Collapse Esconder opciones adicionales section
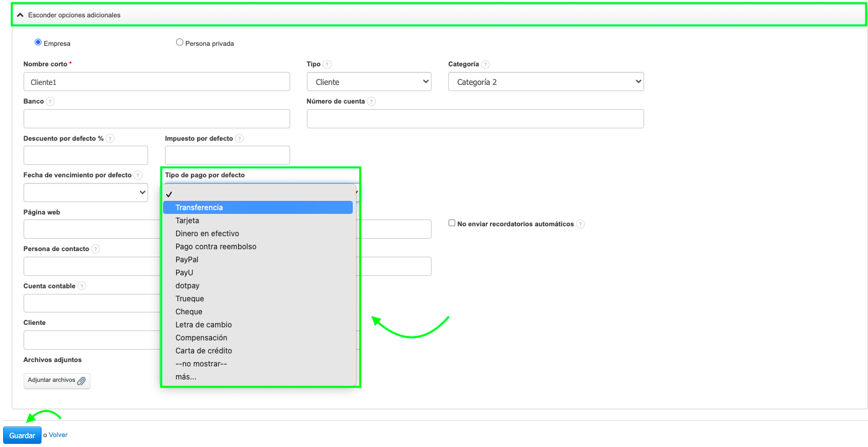Screen dimensions: 868x447 [69, 15]
